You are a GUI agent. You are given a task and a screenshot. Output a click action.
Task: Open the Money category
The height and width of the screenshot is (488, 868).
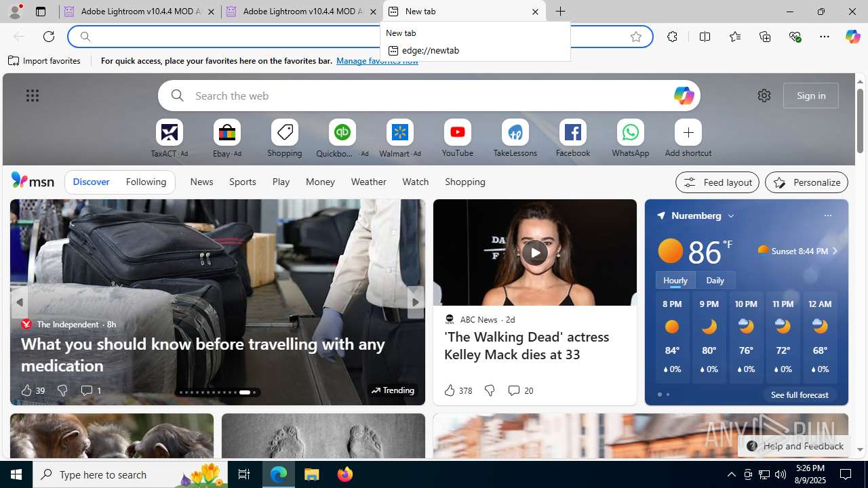pos(320,182)
